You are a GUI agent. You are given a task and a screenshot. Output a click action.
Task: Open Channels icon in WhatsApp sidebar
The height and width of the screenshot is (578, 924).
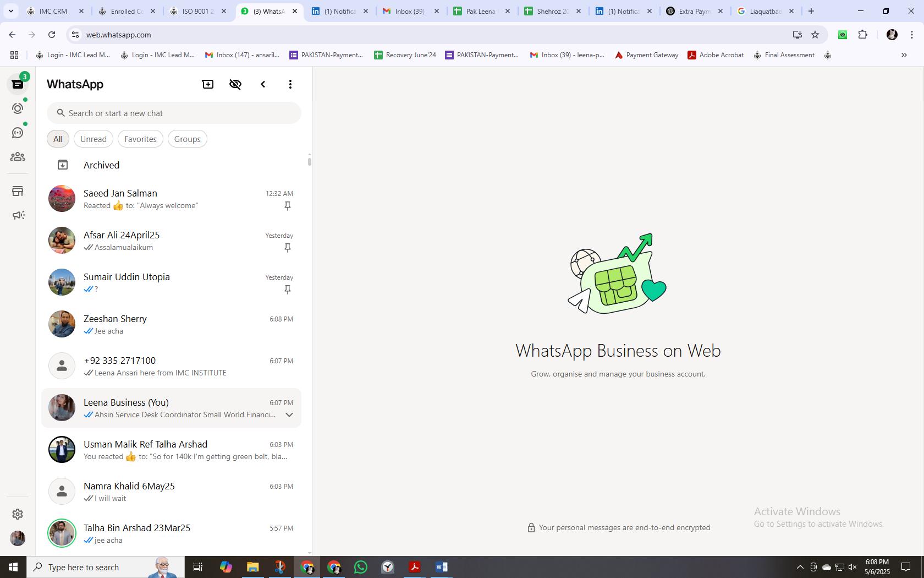18,133
